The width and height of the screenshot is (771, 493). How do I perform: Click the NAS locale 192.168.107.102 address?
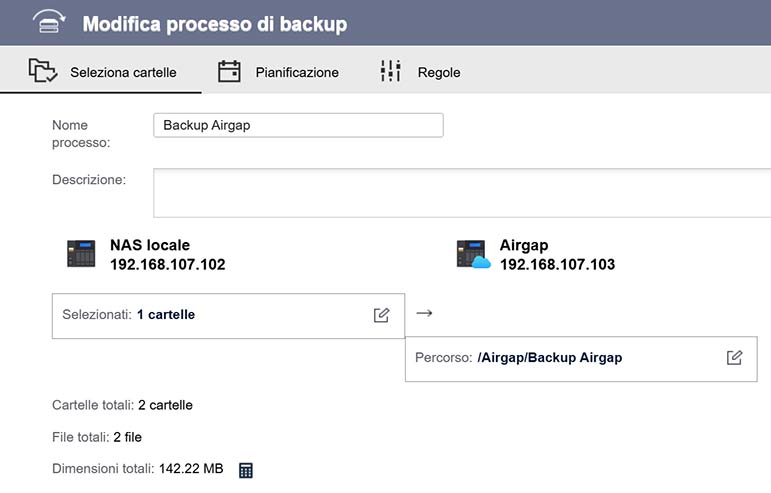pyautogui.click(x=167, y=265)
